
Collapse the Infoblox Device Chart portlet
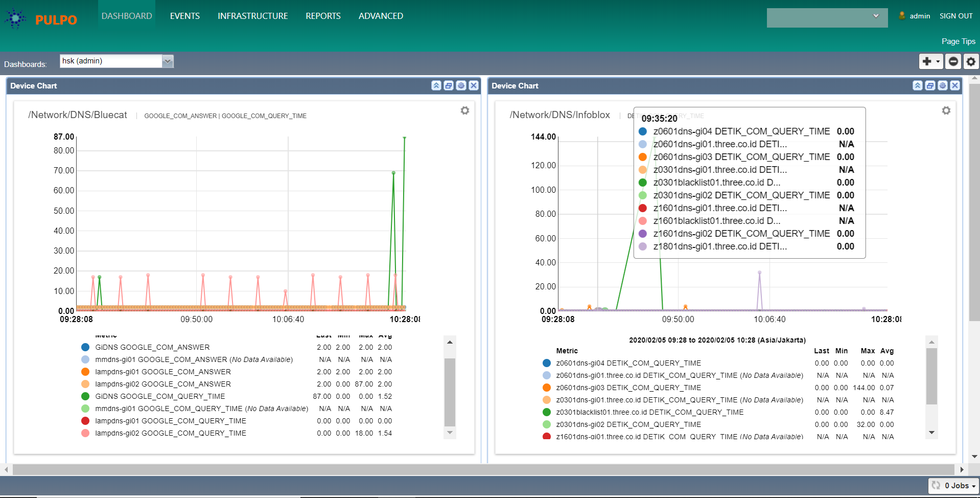[x=918, y=86]
